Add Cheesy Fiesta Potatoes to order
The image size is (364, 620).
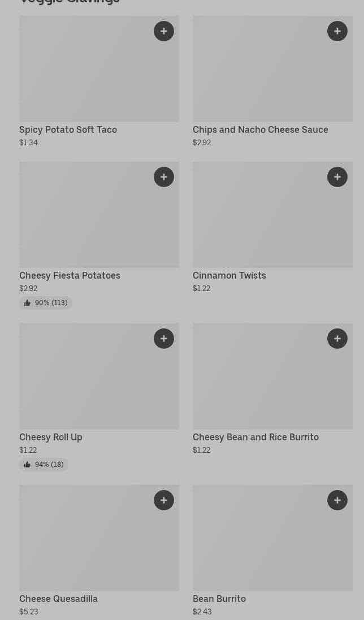[164, 177]
